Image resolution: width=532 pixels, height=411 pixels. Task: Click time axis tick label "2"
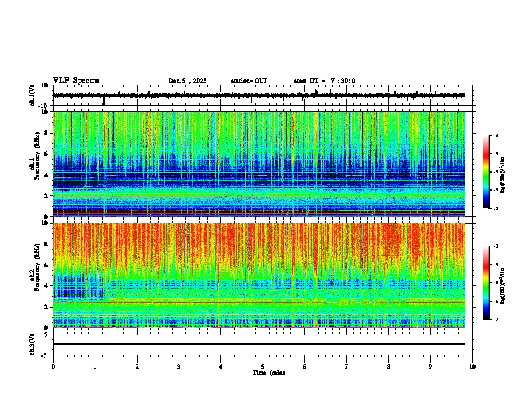(x=137, y=367)
